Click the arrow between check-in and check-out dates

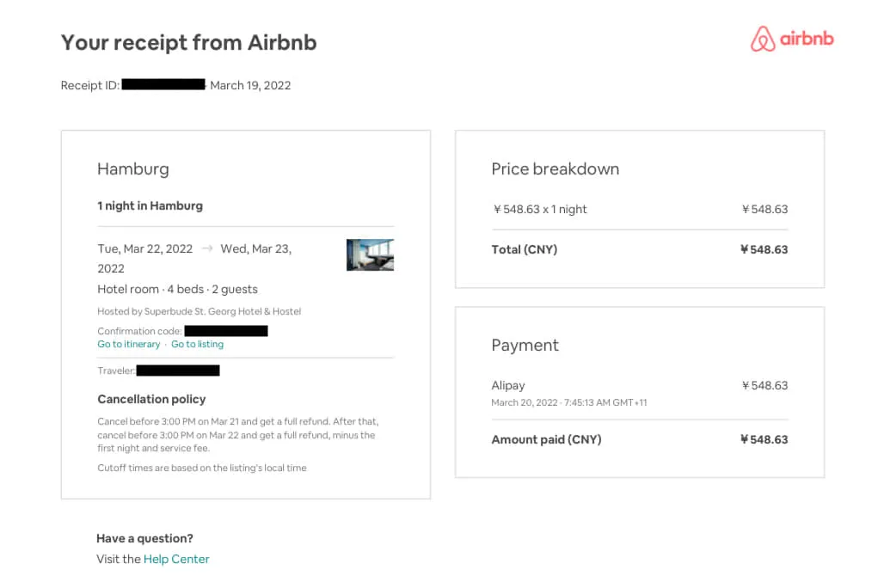click(x=206, y=248)
